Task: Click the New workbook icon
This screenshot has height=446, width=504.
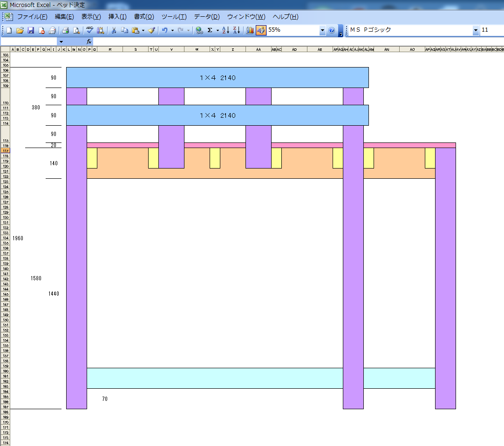Action: tap(9, 30)
